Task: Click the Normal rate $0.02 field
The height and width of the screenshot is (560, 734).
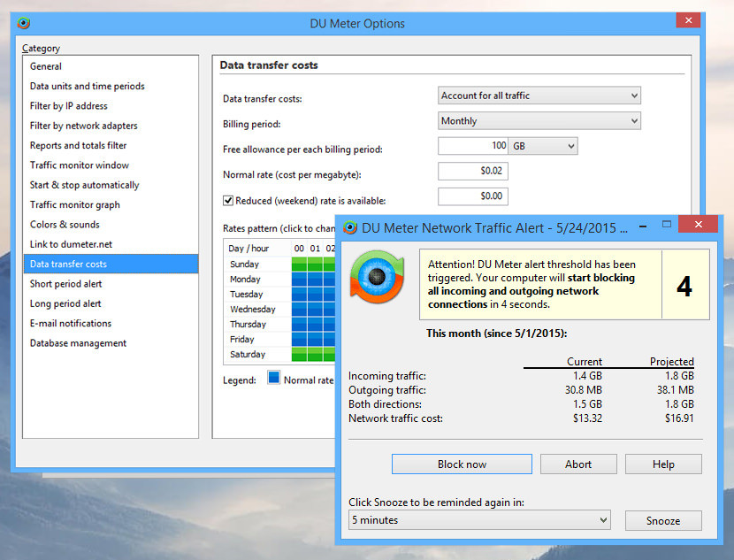Action: (473, 171)
